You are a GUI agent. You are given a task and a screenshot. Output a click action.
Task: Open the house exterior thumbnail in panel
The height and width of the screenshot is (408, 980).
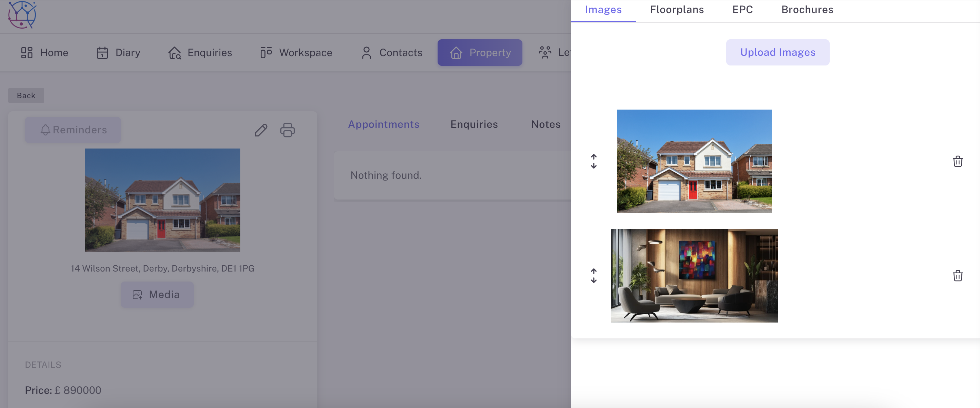[x=694, y=161]
